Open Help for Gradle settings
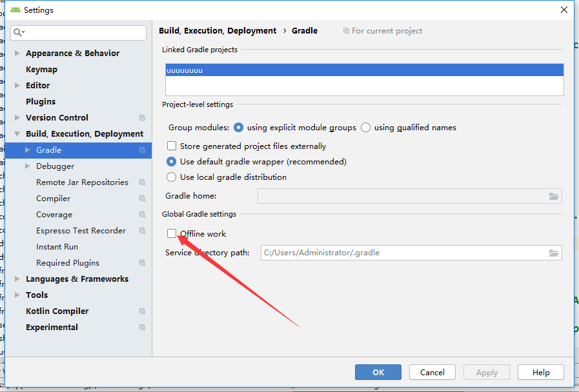Viewport: 579px width, 392px height. pos(541,373)
